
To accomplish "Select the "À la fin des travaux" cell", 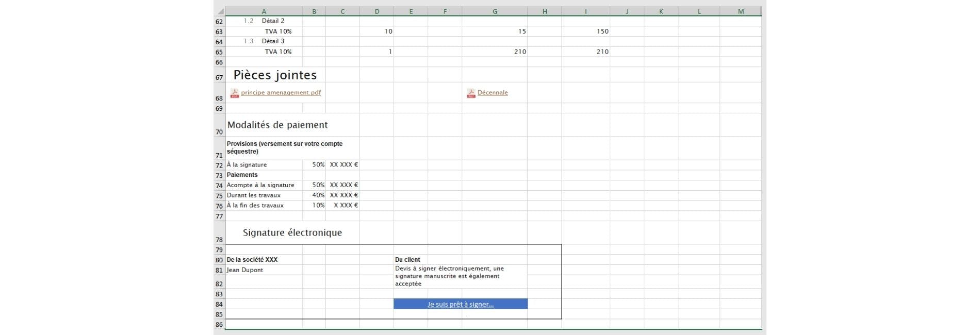I will tap(264, 206).
